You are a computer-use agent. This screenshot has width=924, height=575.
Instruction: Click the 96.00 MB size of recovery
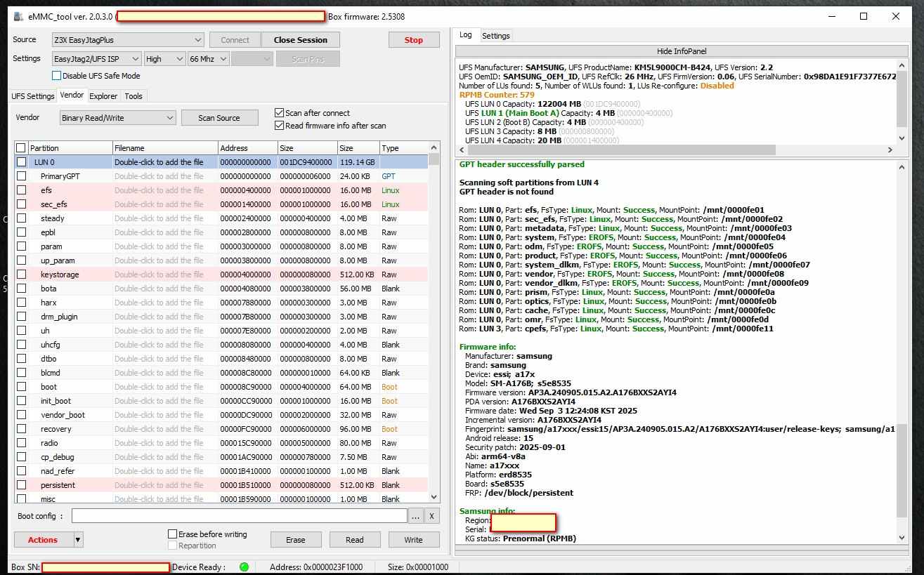(356, 429)
